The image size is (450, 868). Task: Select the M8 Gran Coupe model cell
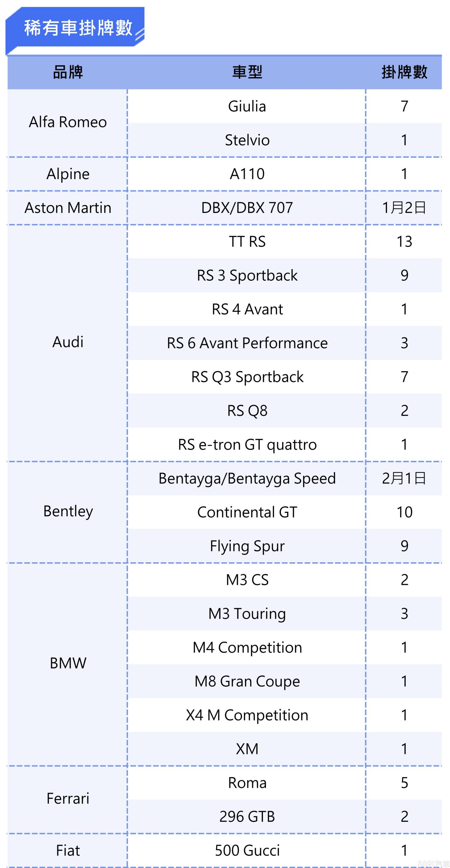click(x=247, y=681)
